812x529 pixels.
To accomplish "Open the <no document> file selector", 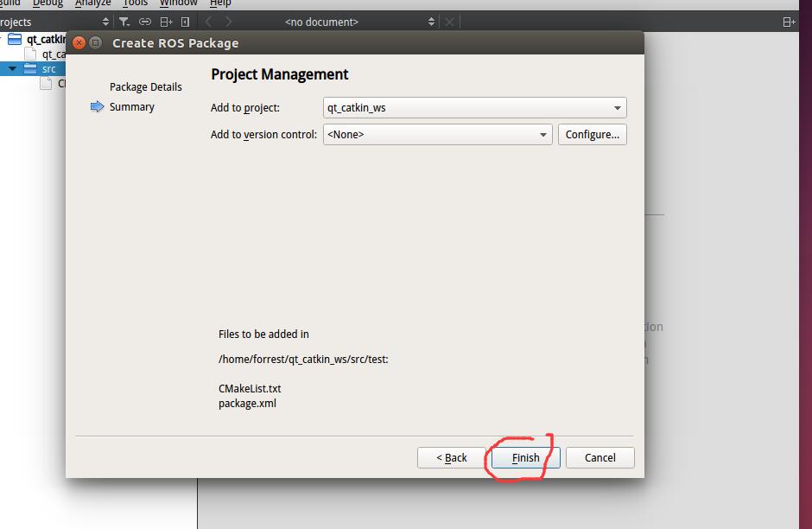I will 358,22.
